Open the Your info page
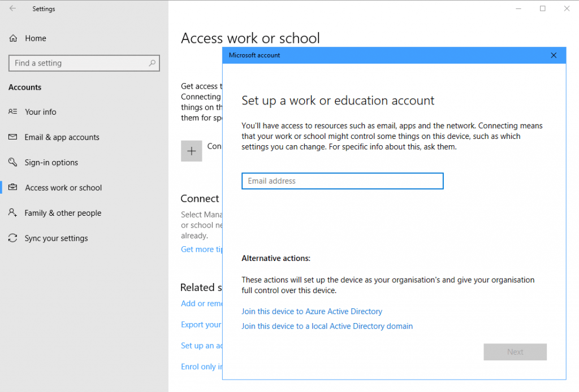The image size is (579, 392). pos(41,112)
